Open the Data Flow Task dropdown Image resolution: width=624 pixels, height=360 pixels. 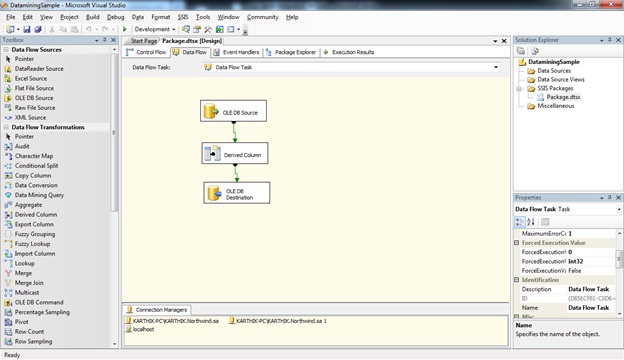pyautogui.click(x=496, y=67)
